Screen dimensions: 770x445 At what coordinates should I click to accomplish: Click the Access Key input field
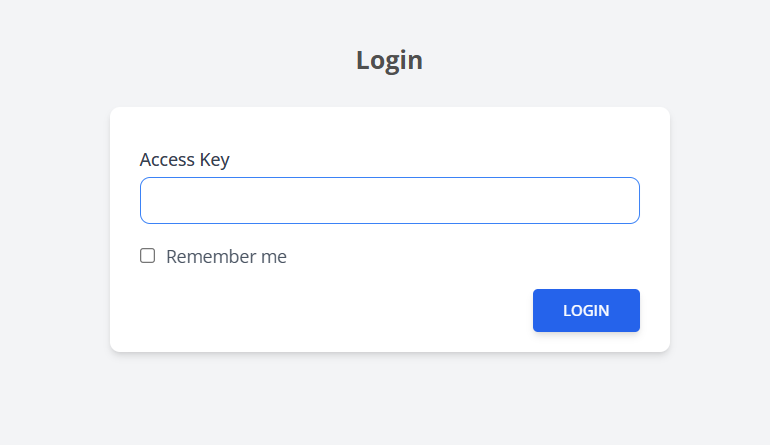(389, 200)
